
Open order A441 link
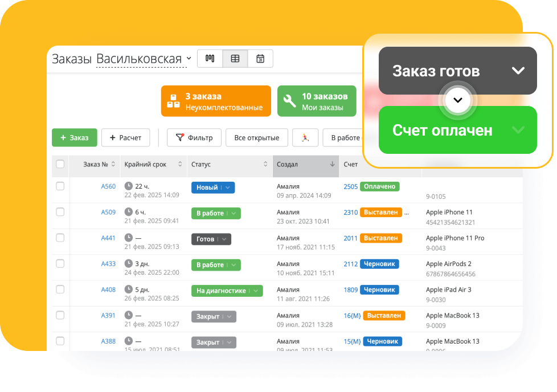[108, 238]
